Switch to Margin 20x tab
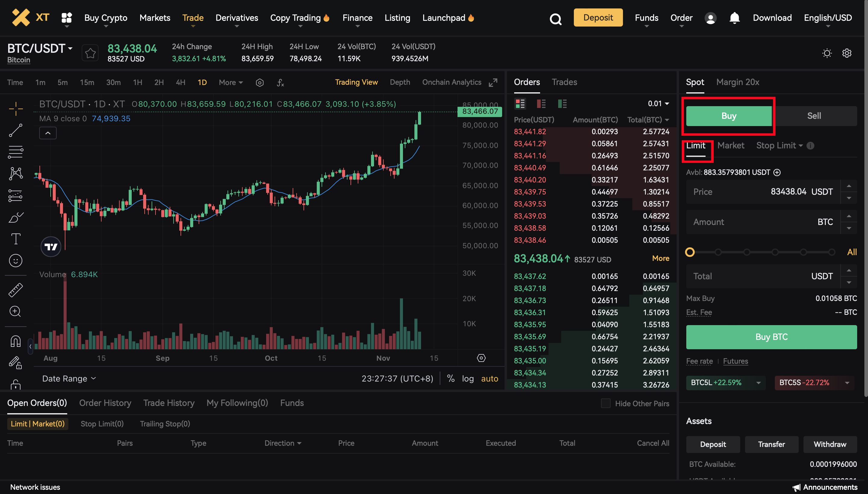Screen dimensions: 868x494 point(737,82)
